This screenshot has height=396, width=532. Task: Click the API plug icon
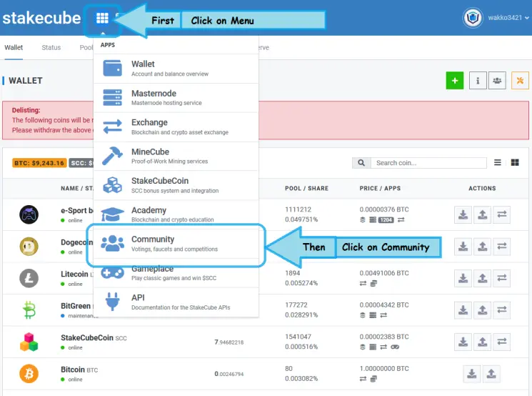click(x=112, y=302)
